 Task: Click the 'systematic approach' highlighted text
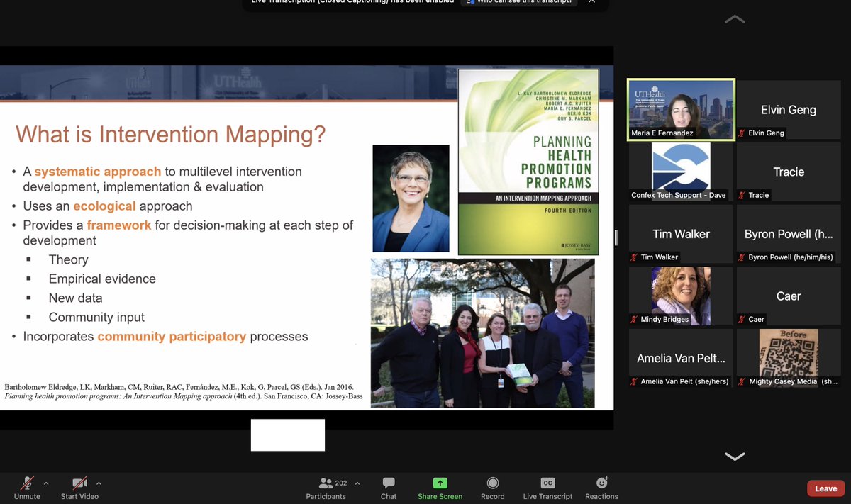click(98, 172)
